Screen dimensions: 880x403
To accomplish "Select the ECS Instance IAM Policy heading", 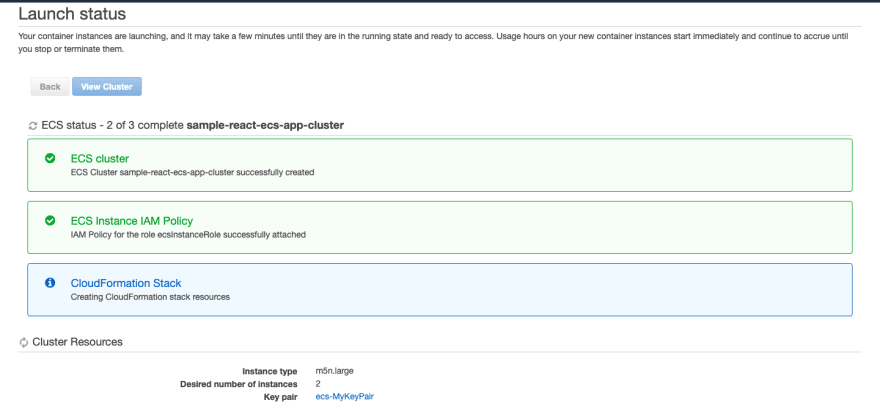I will [132, 221].
